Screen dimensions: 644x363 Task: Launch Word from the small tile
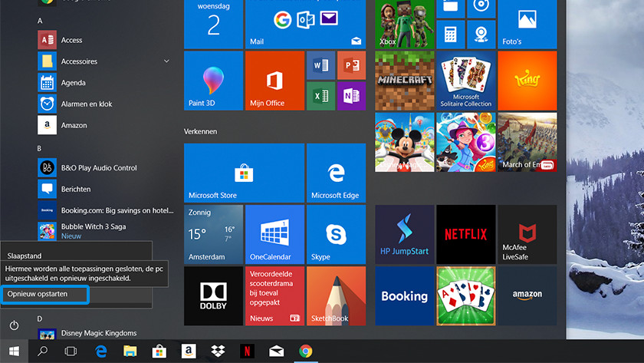coord(320,65)
